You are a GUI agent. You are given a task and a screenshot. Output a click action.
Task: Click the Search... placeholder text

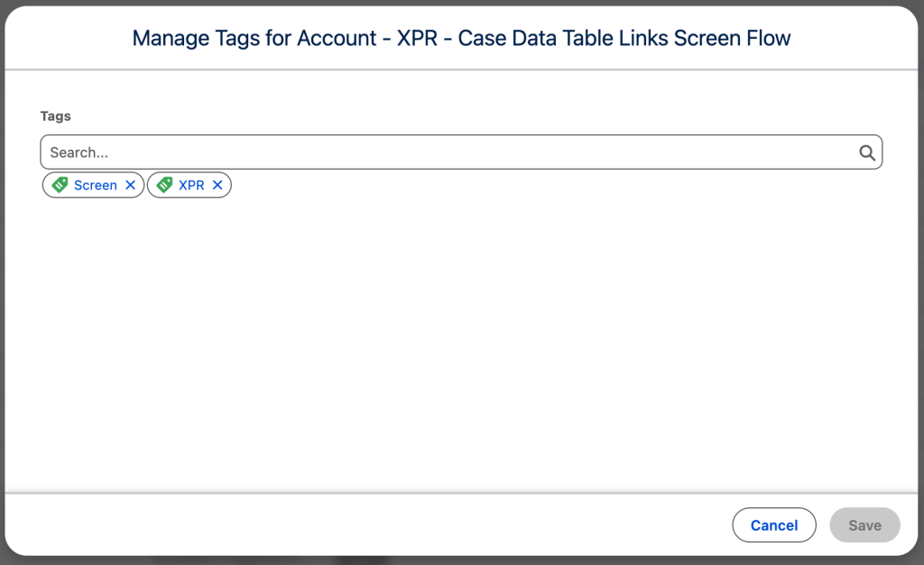click(x=79, y=153)
